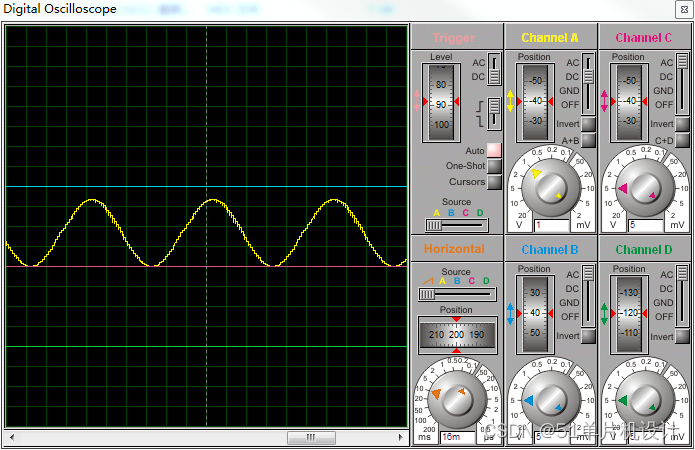Click the Channel C Position thumbwheel
The image size is (695, 450).
pyautogui.click(x=629, y=102)
